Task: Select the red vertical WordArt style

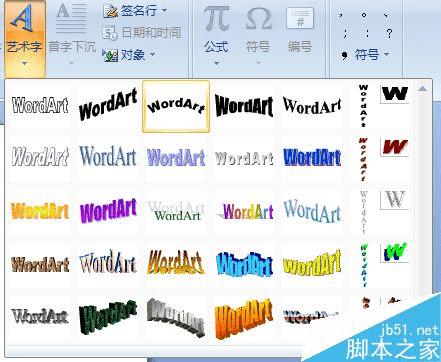Action: [x=363, y=159]
